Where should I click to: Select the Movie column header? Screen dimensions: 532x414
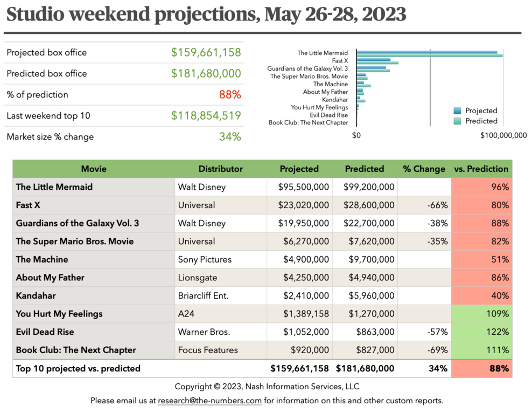(x=94, y=169)
